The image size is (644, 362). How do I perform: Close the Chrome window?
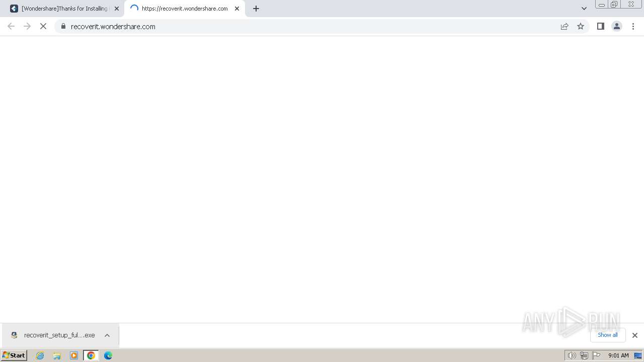[631, 5]
